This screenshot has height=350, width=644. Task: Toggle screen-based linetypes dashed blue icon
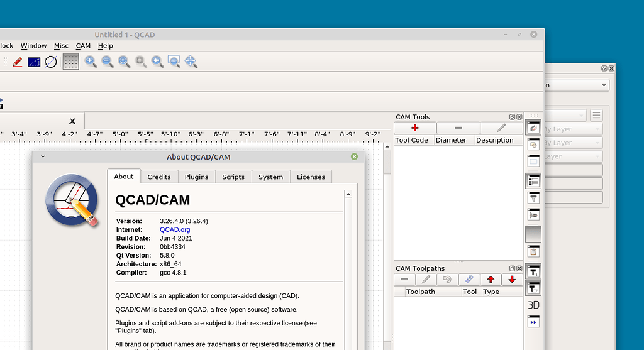[x=34, y=62]
